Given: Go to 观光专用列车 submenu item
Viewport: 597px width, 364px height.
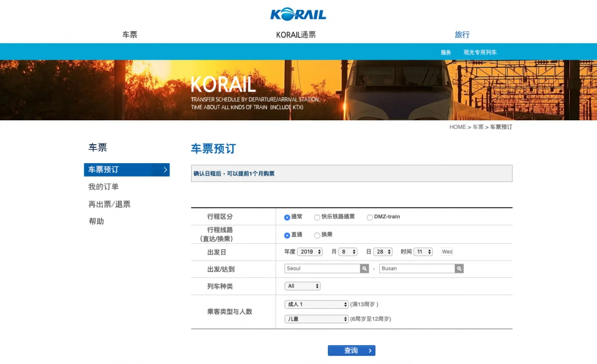Looking at the screenshot, I should tap(480, 52).
